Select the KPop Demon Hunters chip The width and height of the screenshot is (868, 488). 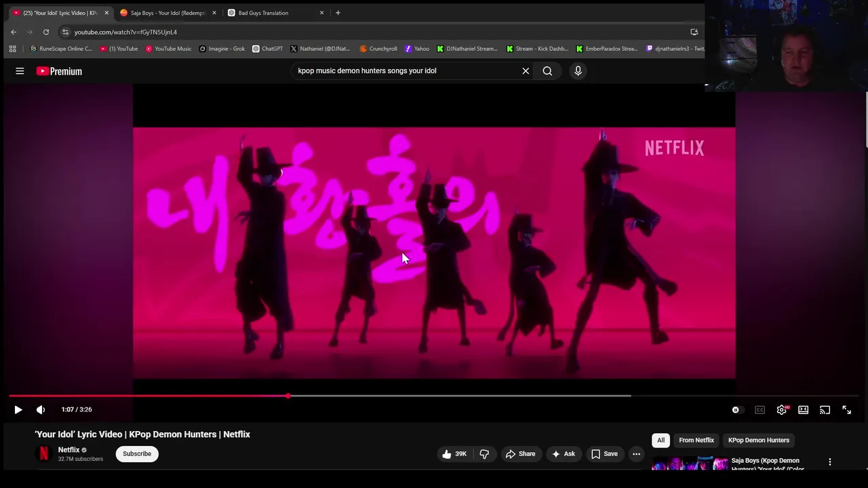759,440
